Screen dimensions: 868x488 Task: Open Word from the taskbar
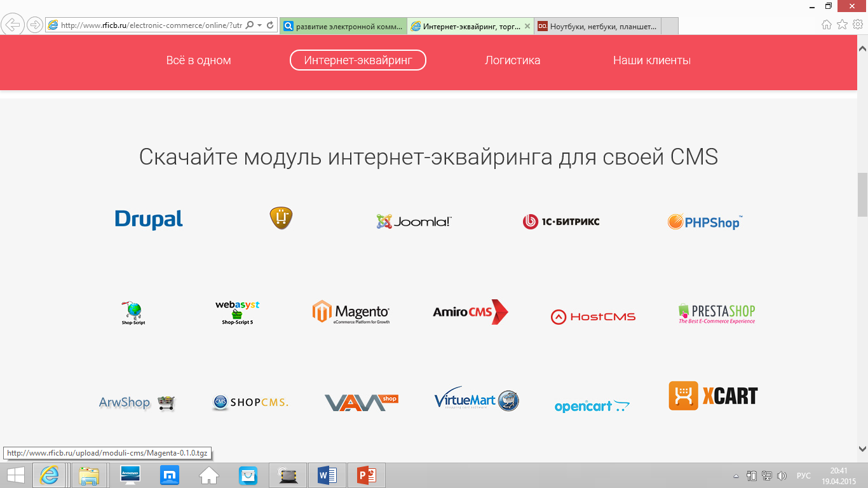(x=327, y=475)
